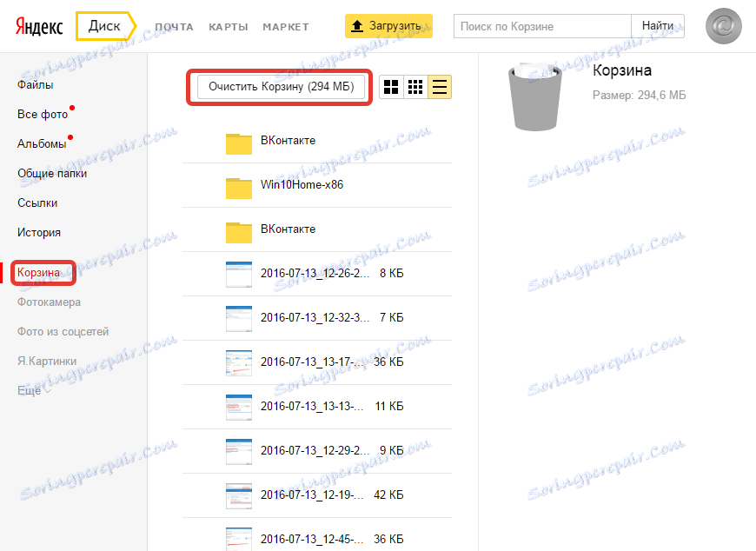
Task: Focus the Поиск по Корзине search field
Action: [x=542, y=26]
